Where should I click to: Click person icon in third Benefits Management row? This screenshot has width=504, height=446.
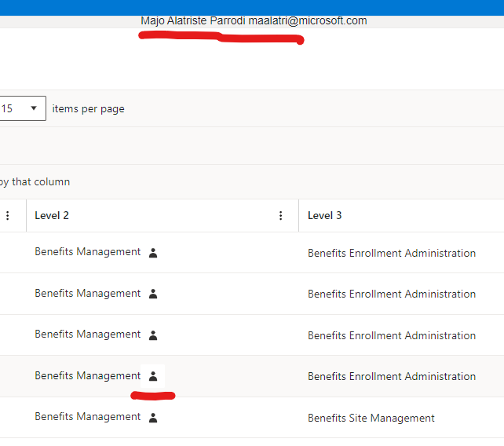153,335
